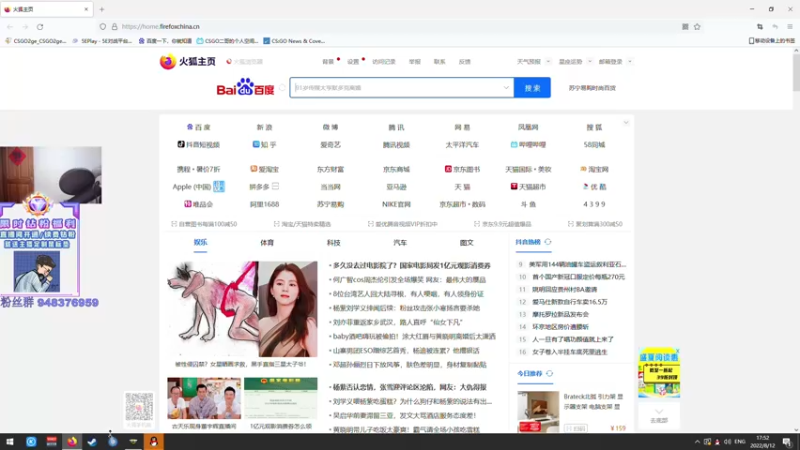Select the 图文 news tab
Viewport: 800px width, 450px height.
pos(467,243)
